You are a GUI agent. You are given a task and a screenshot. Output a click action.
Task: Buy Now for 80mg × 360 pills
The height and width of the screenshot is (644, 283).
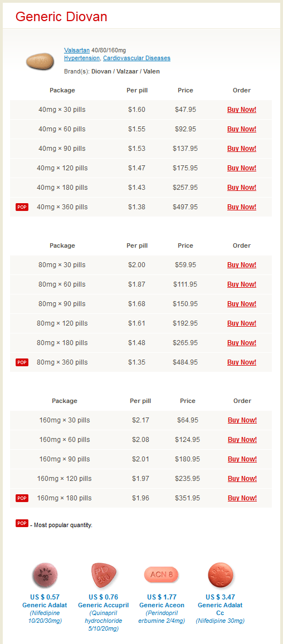point(242,362)
